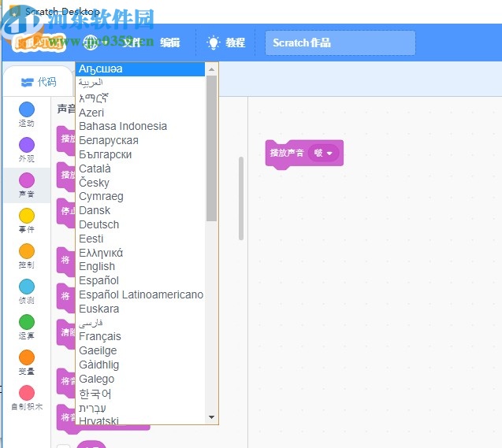Choose Bahasa Indonesia language
This screenshot has height=448, width=502.
coord(140,126)
